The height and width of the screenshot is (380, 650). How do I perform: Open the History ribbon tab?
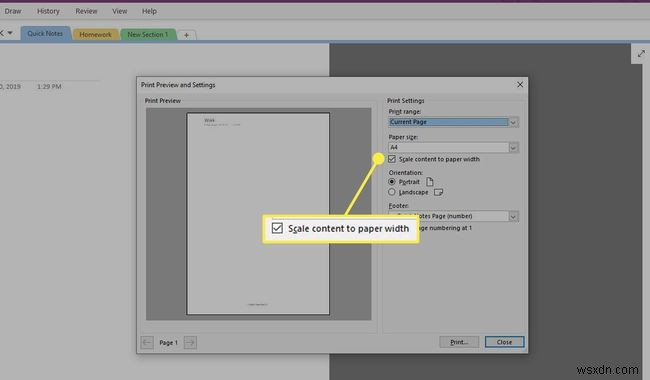(48, 11)
